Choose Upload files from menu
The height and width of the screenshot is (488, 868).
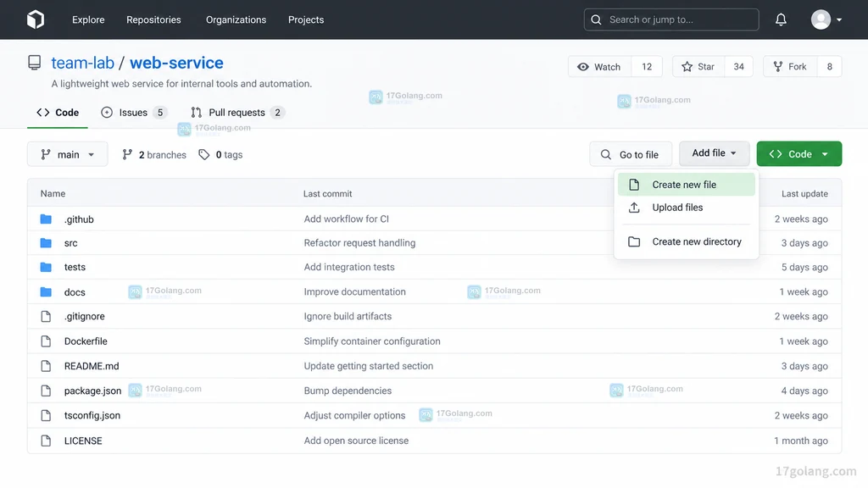(686, 208)
